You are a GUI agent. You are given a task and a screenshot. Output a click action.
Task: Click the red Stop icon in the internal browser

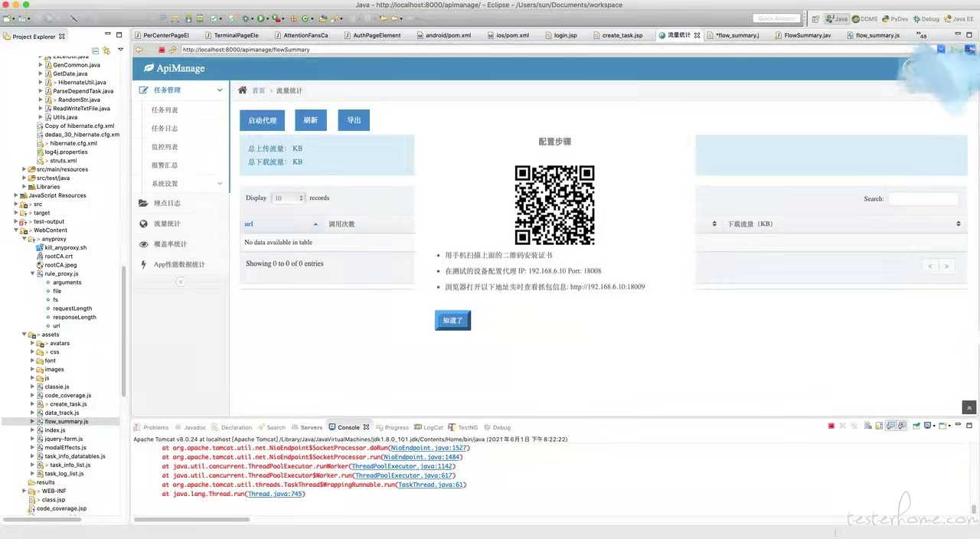(x=162, y=50)
